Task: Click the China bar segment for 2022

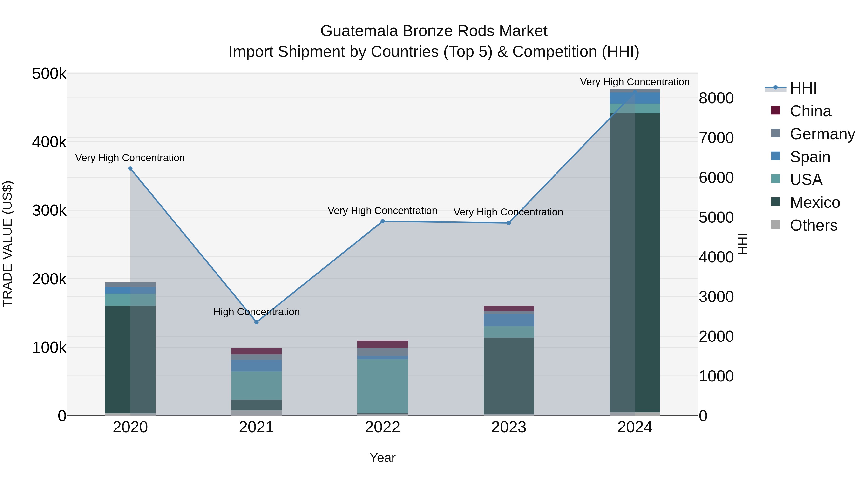Action: pyautogui.click(x=382, y=344)
